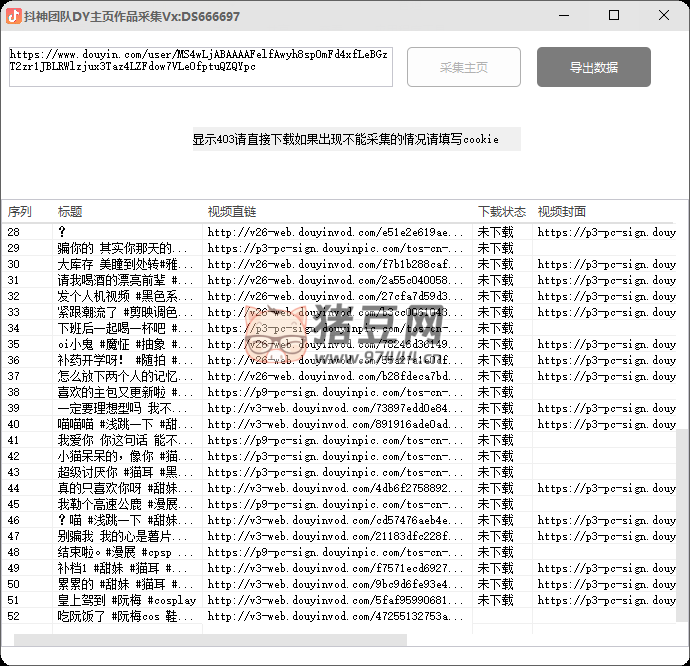Click the 标题 column header
The image size is (690, 666).
[x=70, y=212]
